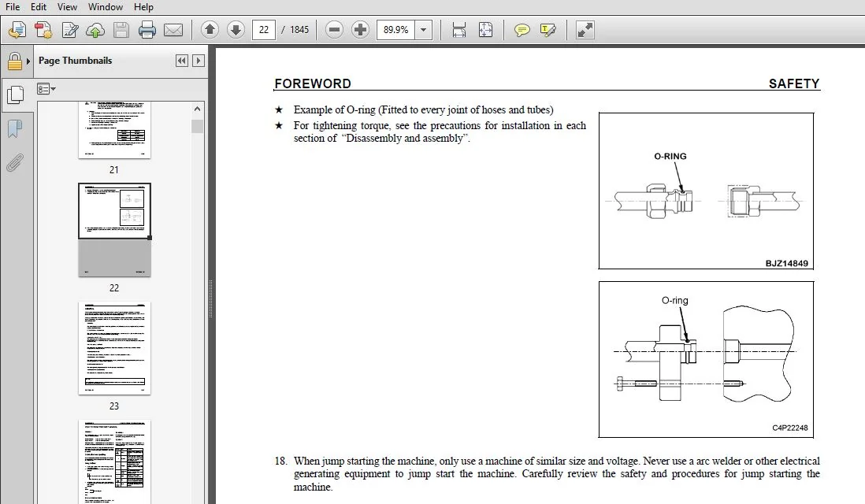
Task: Click the total pages text 1845
Action: [299, 30]
